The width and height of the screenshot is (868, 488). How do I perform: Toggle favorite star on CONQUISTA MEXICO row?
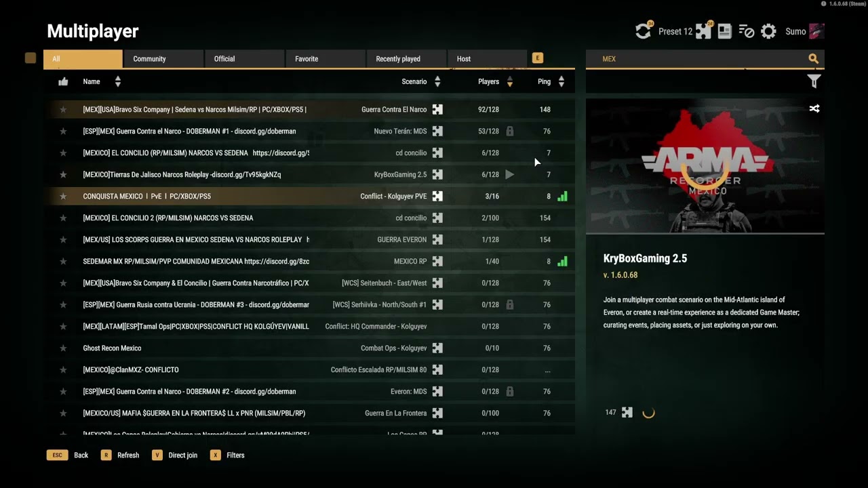tap(63, 196)
